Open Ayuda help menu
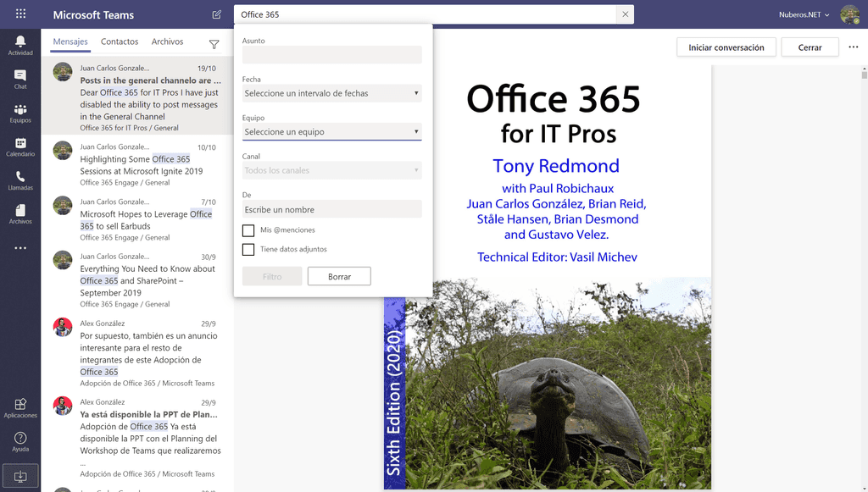This screenshot has width=868, height=492. click(20, 442)
